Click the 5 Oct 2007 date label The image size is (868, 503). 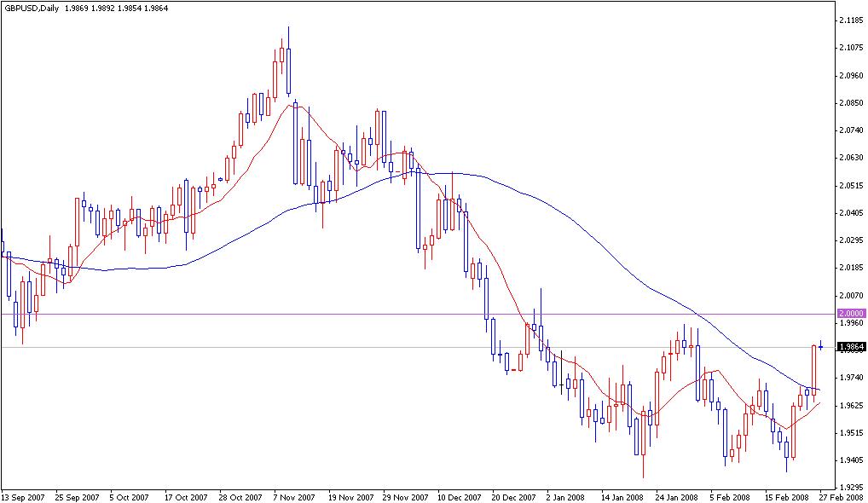pyautogui.click(x=129, y=498)
